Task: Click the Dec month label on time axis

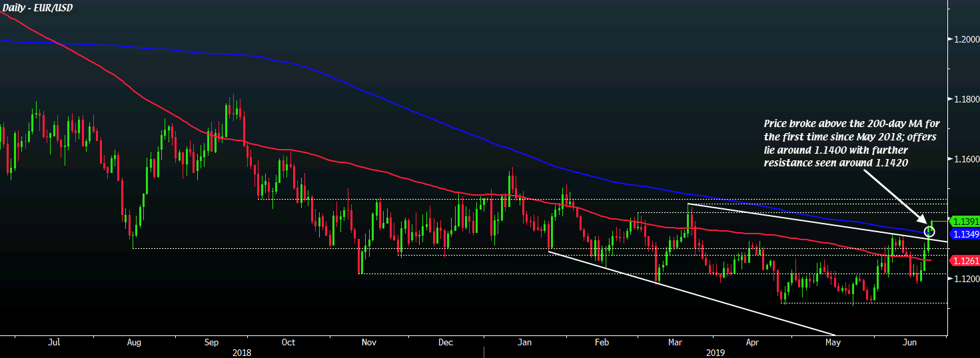Action: pyautogui.click(x=446, y=343)
